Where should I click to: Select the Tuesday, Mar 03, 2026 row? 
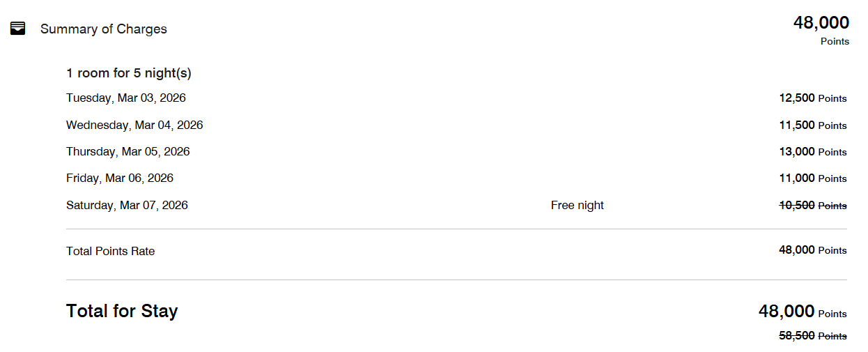456,98
